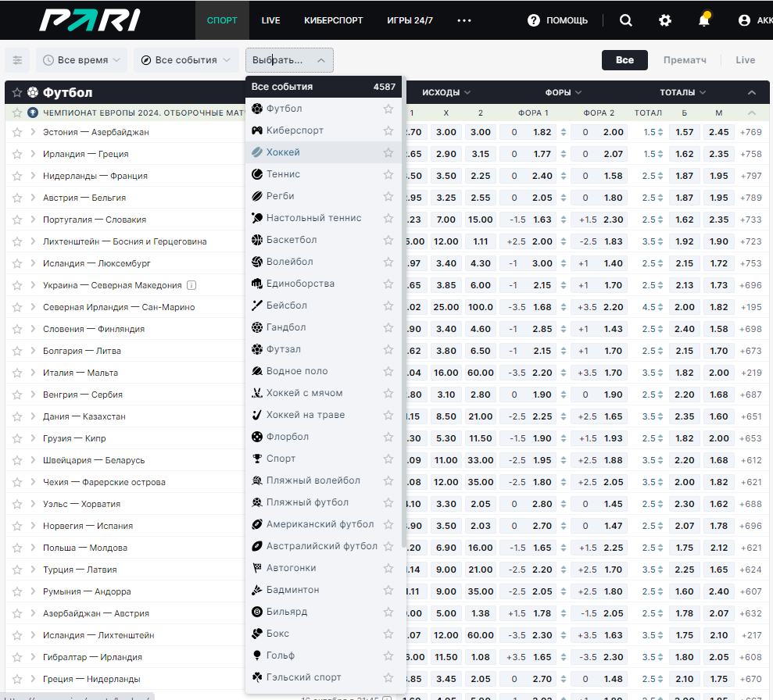Click the Бокс glove icon
Screen dimensions: 773x700
pyautogui.click(x=257, y=634)
